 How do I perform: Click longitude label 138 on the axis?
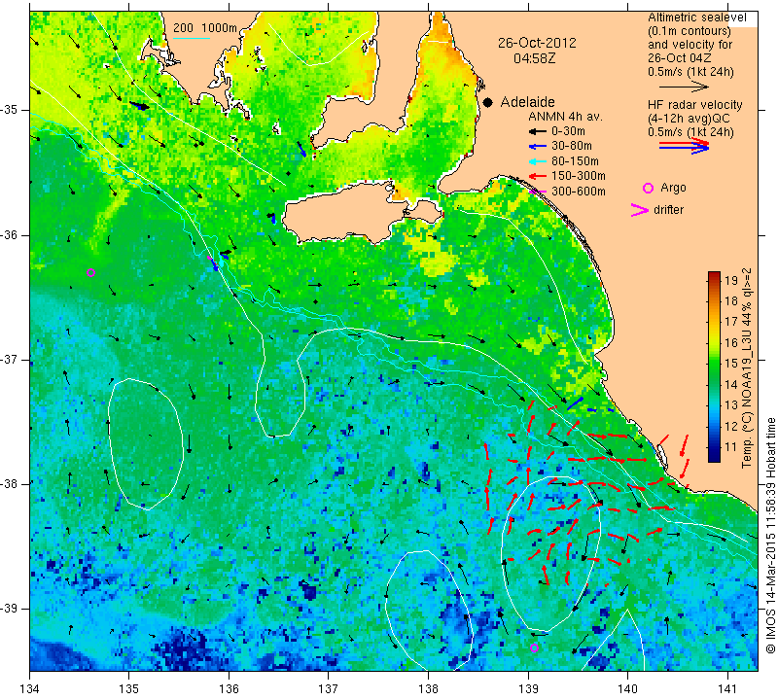[x=428, y=689]
